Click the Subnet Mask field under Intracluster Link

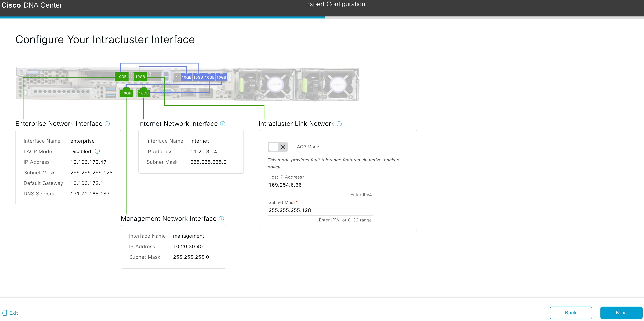[320, 210]
